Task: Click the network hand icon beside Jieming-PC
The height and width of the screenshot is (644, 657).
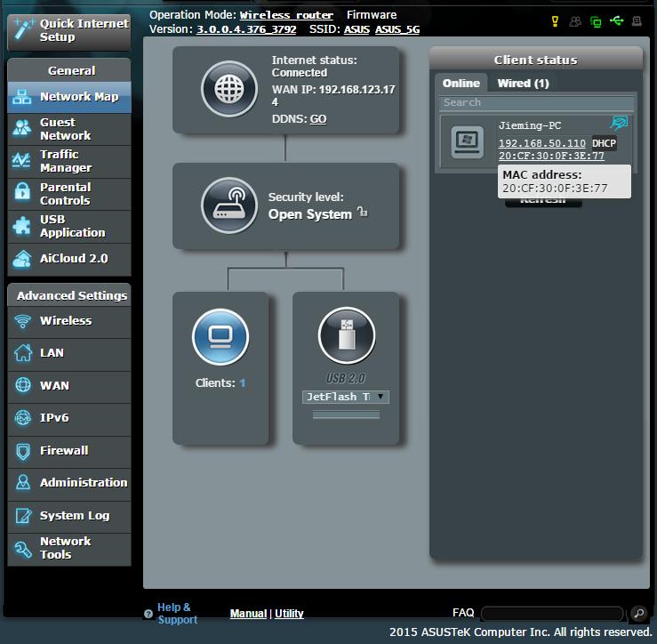Action: 619,123
